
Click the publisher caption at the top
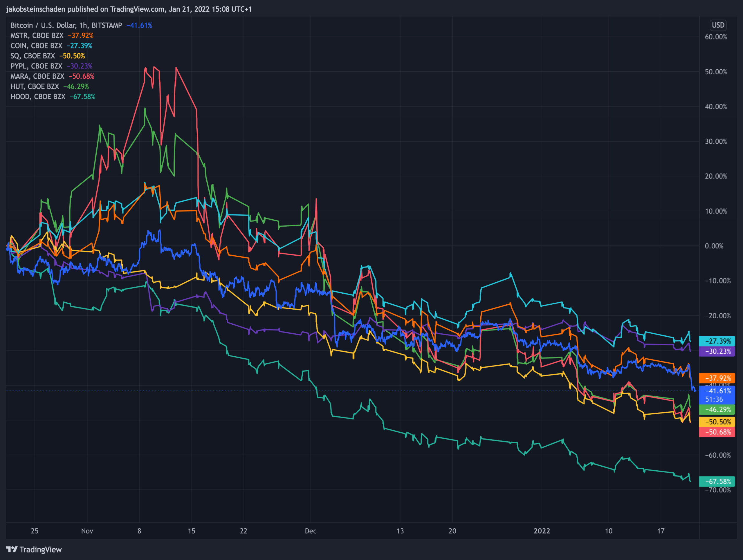[129, 9]
